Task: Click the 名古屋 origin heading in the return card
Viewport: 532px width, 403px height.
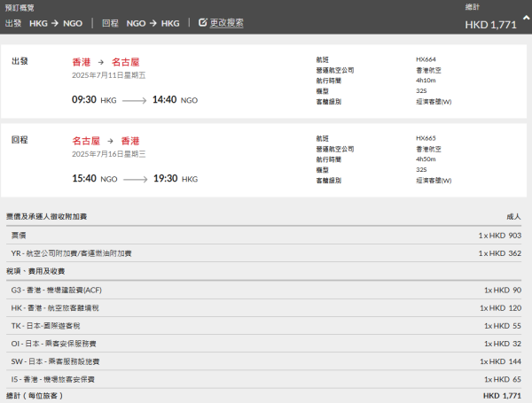Action: [86, 141]
